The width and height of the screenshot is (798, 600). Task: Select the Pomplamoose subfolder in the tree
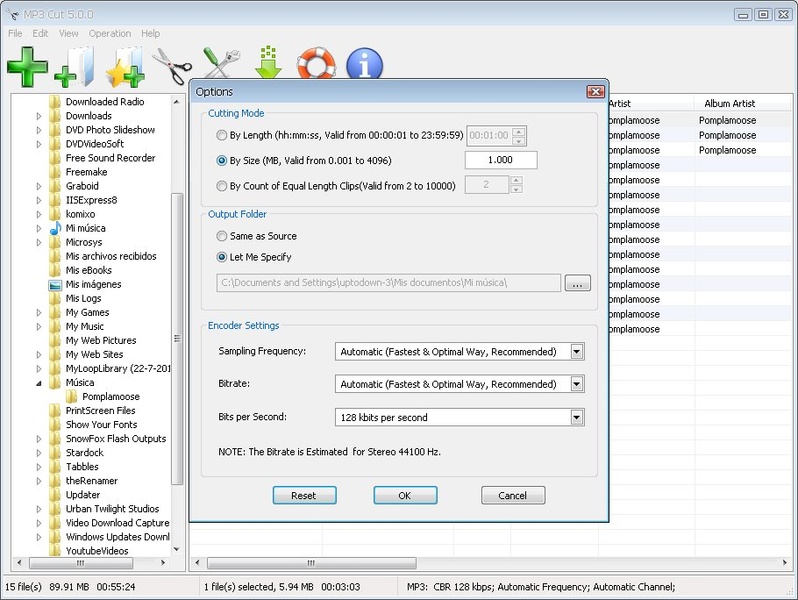(111, 396)
